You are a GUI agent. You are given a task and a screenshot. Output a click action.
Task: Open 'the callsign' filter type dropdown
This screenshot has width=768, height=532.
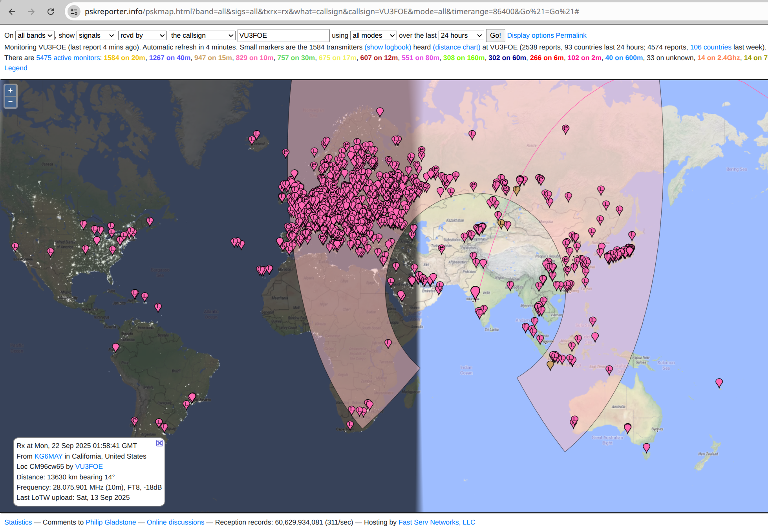202,35
